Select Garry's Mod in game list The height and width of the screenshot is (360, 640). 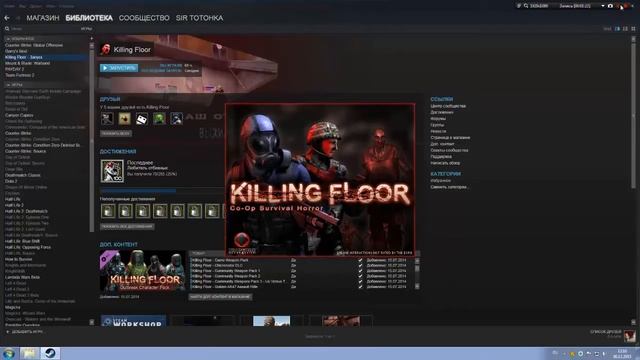coord(16,51)
